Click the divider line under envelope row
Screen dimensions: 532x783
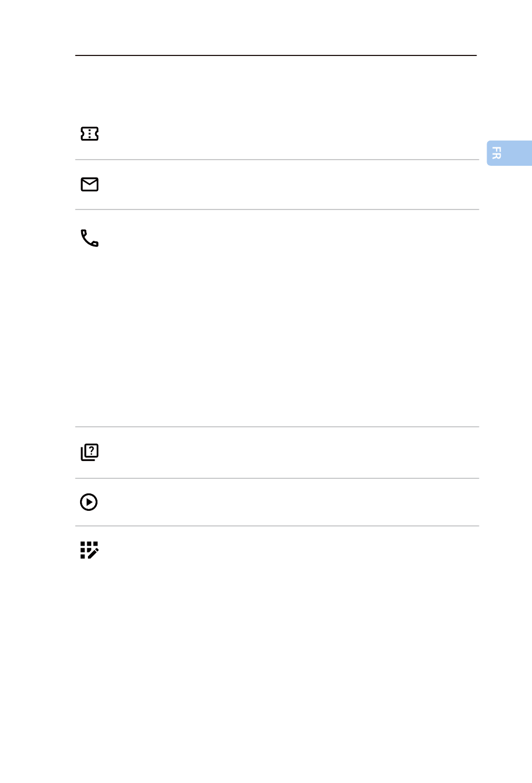coord(277,209)
